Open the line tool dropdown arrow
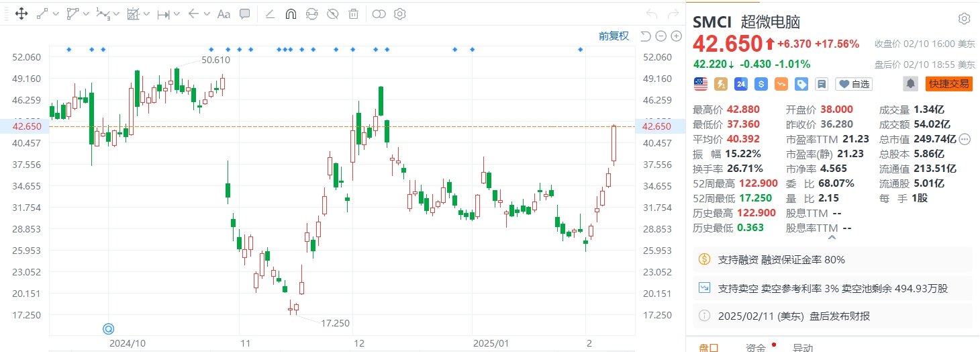This screenshot has width=980, height=352. 55,13
